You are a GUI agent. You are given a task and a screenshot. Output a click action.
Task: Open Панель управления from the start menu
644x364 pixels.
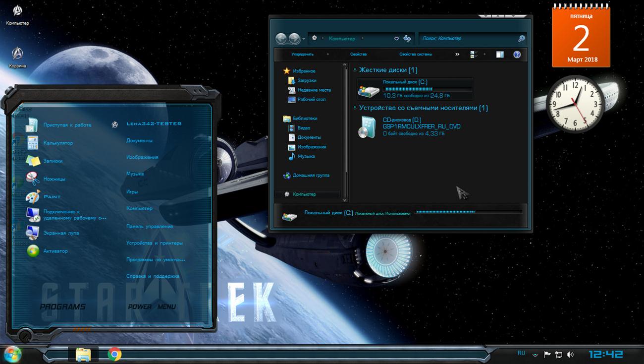[x=150, y=226]
